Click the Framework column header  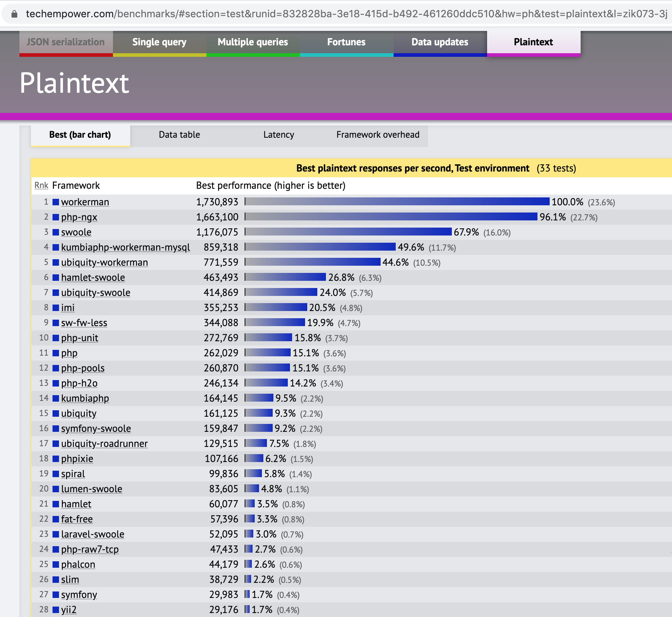click(76, 186)
